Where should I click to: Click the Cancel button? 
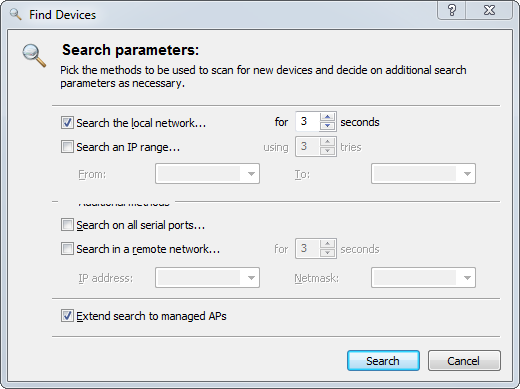(x=464, y=360)
